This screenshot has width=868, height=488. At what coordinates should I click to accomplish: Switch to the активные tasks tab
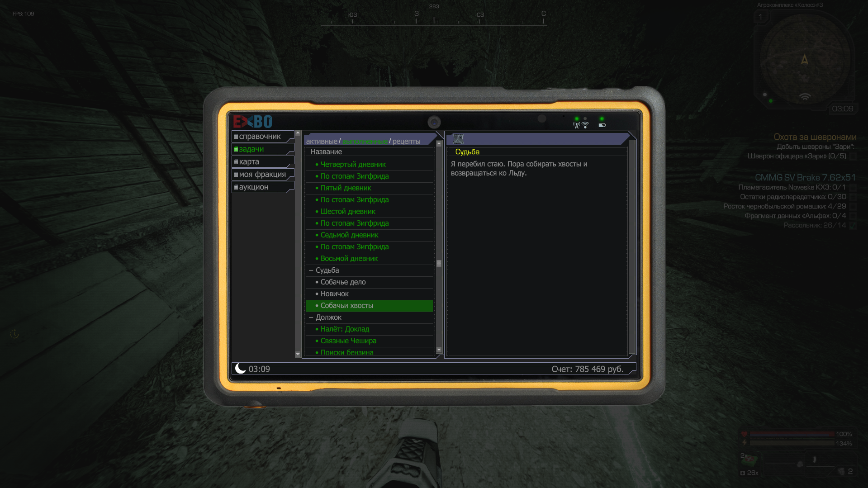[x=321, y=142]
